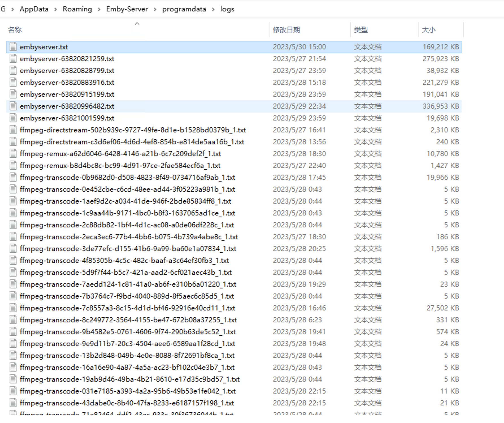Click the file icon beside ffmpeg-transcode-0b9682d0 log
The image size is (504, 423).
point(13,177)
